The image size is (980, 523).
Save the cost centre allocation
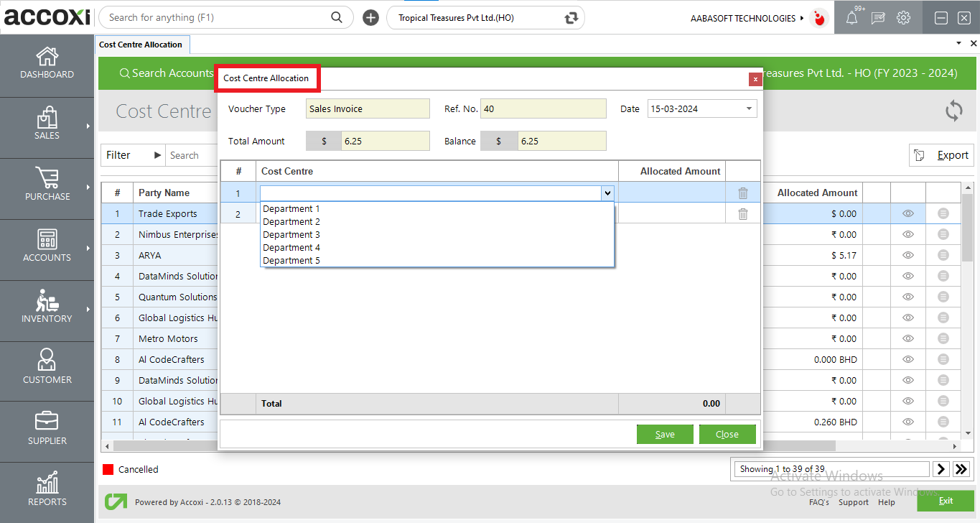pyautogui.click(x=664, y=434)
